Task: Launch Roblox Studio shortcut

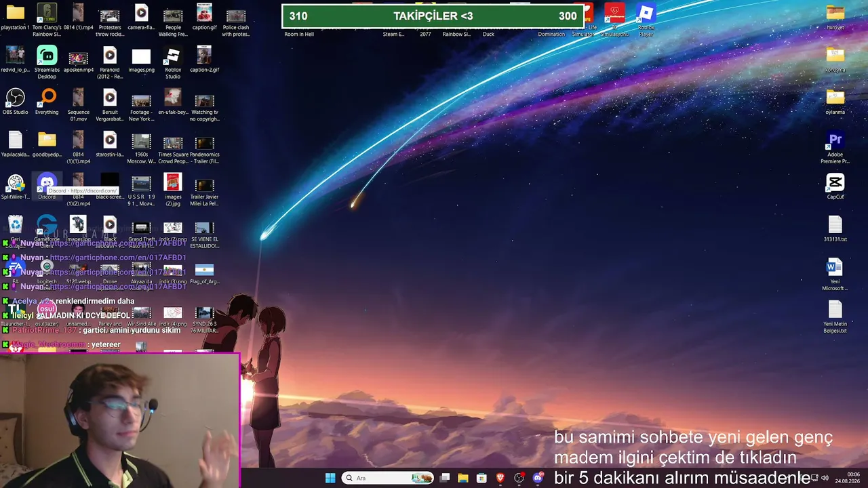Action: click(173, 62)
